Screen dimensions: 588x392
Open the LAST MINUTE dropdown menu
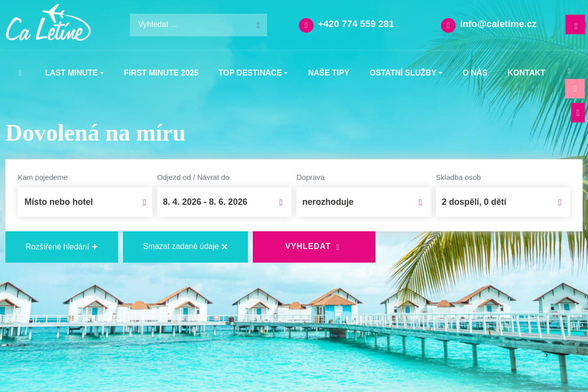click(x=74, y=73)
